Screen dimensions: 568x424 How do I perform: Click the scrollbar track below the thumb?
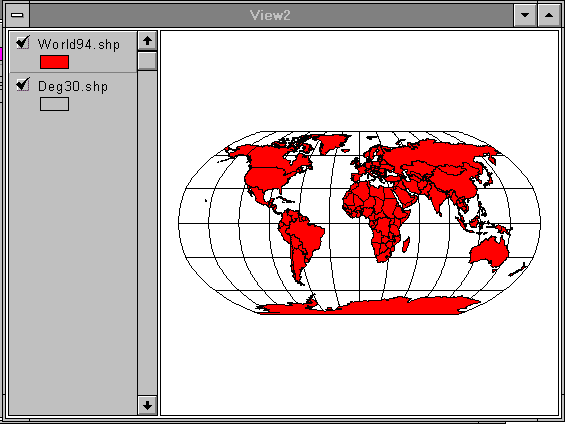147,232
